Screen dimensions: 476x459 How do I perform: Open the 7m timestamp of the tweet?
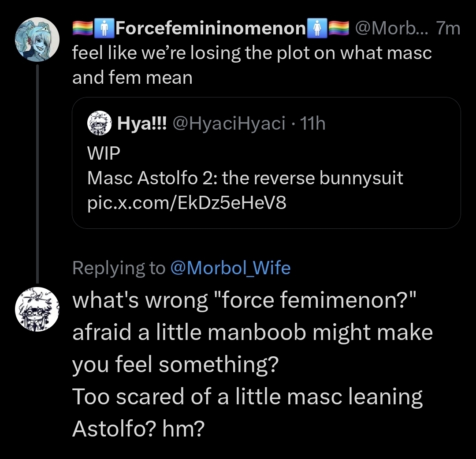[x=447, y=29]
